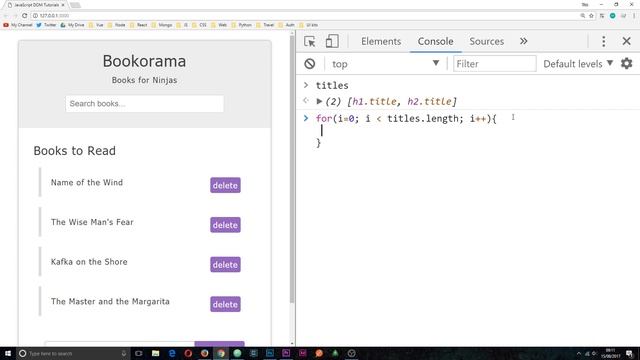Click the taskbar 'Type here to search' box
The width and height of the screenshot is (640, 360).
73,353
